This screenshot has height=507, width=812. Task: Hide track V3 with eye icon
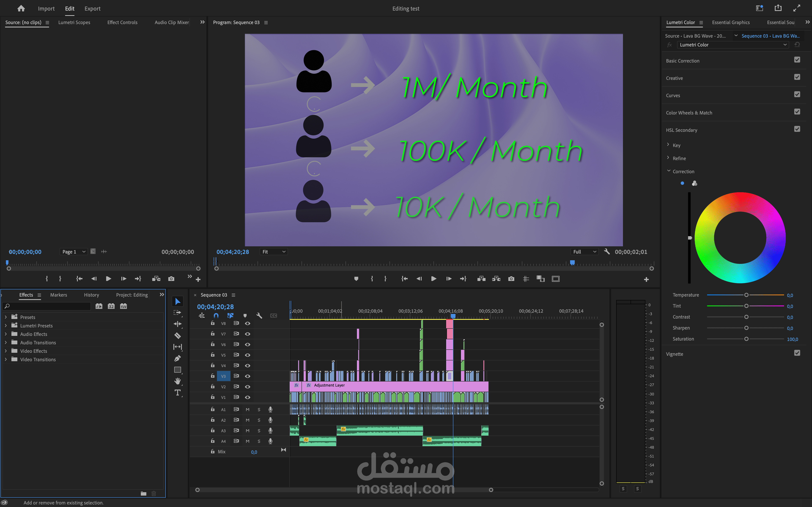(248, 376)
